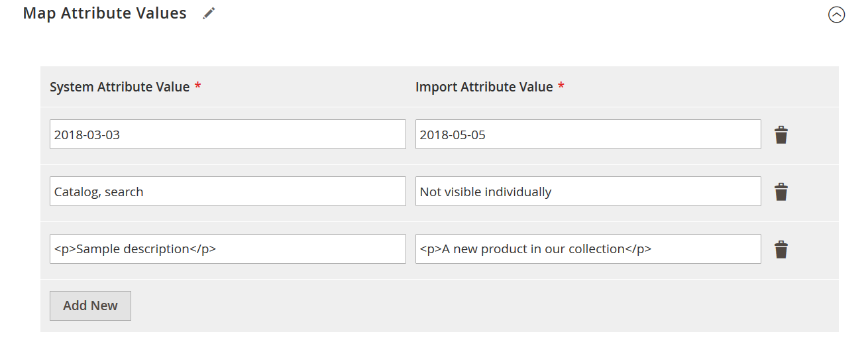Focus the Catalog, search input field
This screenshot has height=338, width=868.
[x=227, y=192]
